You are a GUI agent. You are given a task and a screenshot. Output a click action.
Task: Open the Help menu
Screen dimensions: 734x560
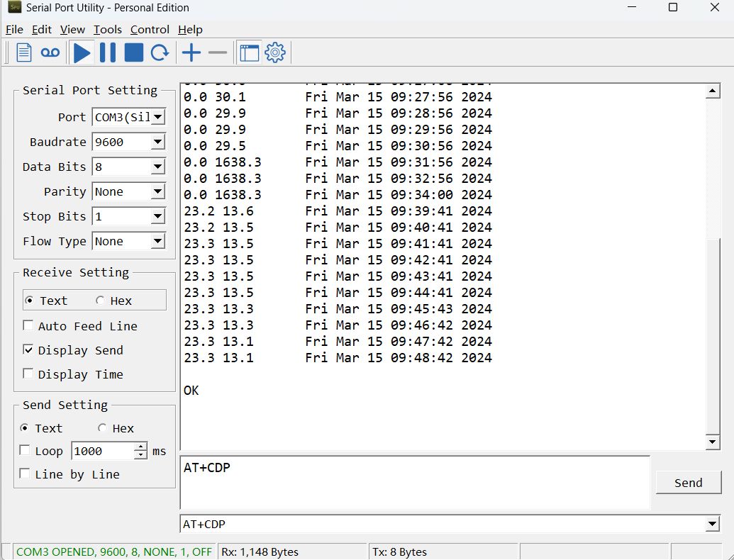[190, 30]
